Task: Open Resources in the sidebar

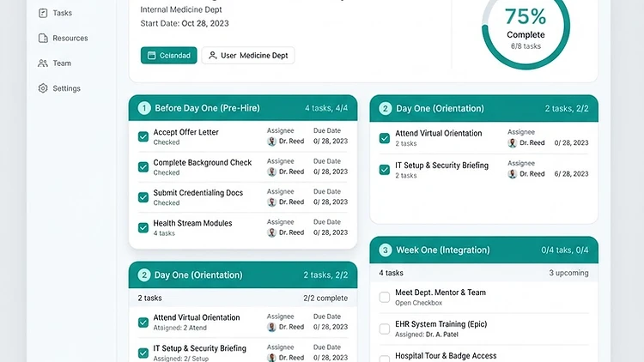Action: click(63, 38)
